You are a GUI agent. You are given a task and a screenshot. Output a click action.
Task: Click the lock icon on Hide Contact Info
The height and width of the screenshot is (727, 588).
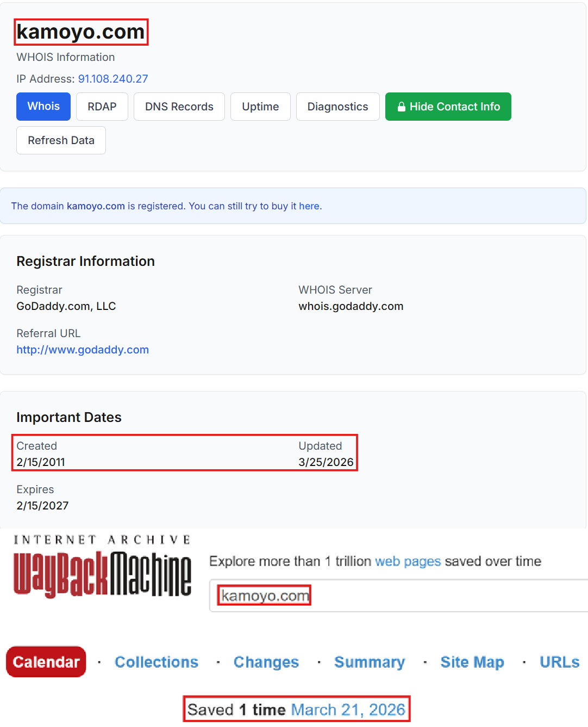click(x=401, y=107)
